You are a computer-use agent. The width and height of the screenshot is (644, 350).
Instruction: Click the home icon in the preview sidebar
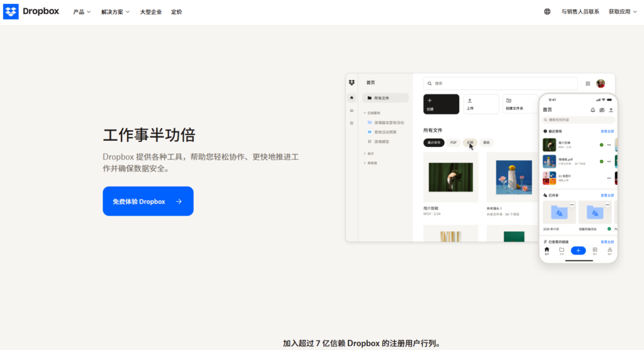[352, 98]
